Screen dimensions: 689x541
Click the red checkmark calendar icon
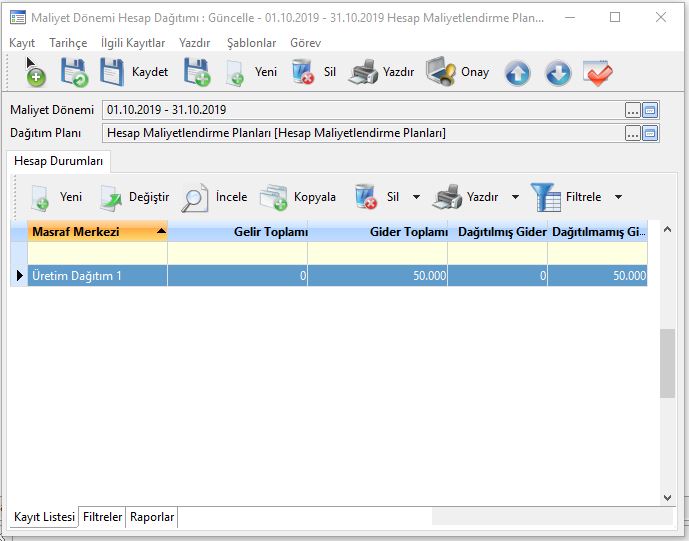[597, 73]
